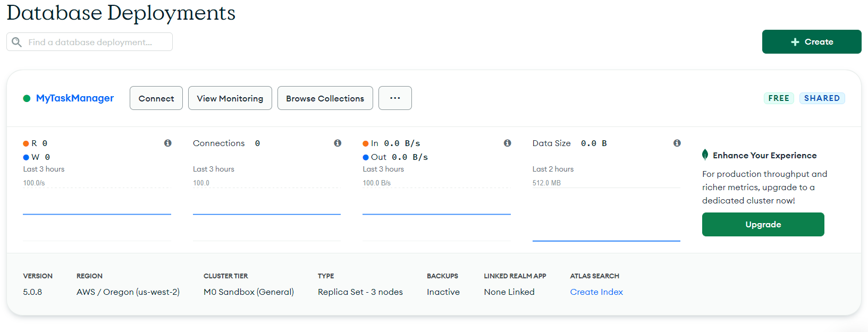Viewport: 868px width, 332px height.
Task: Select cluster tier M0 Sandbox (General)
Action: pyautogui.click(x=249, y=292)
